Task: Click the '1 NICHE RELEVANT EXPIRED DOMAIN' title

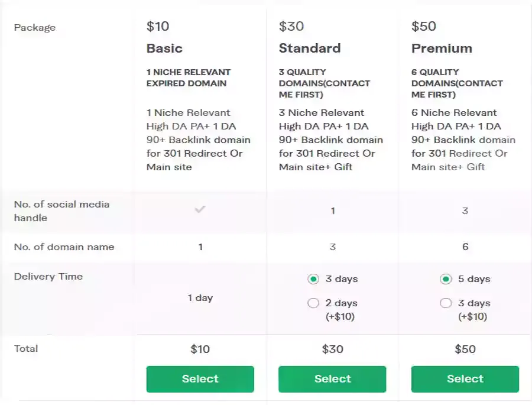Action: pyautogui.click(x=189, y=77)
